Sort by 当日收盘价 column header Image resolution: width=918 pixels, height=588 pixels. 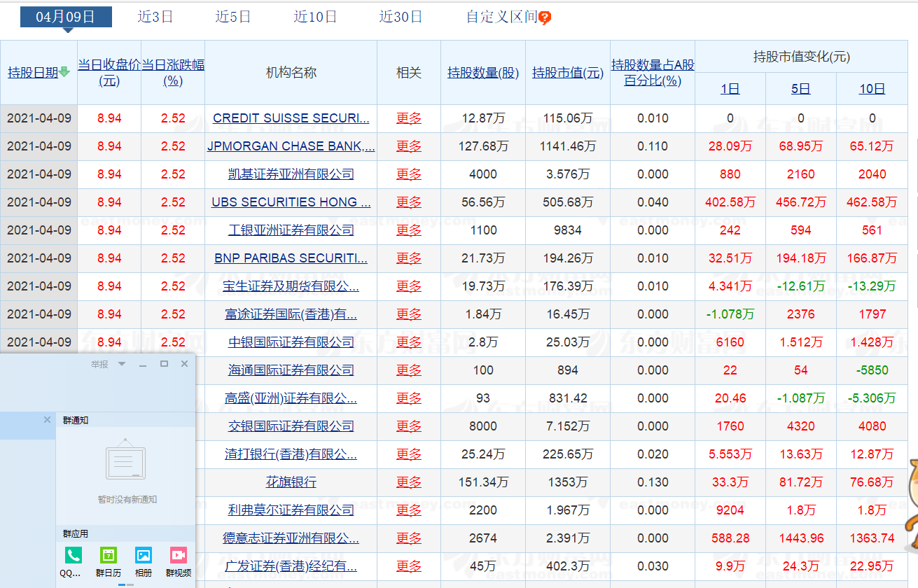point(109,72)
